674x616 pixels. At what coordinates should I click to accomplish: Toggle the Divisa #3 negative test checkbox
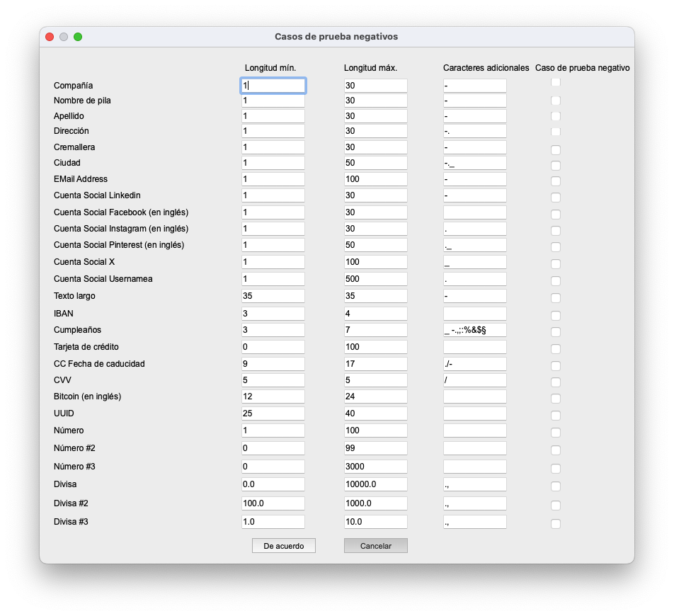(x=556, y=524)
